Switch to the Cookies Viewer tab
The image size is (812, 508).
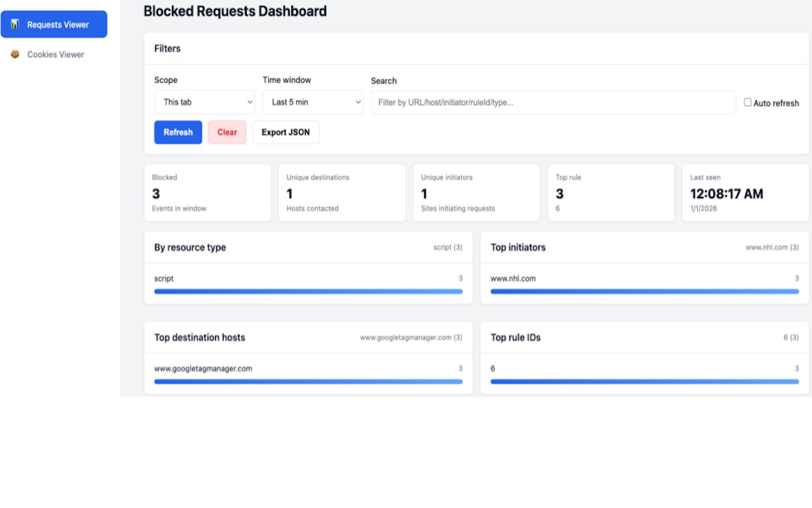(55, 55)
